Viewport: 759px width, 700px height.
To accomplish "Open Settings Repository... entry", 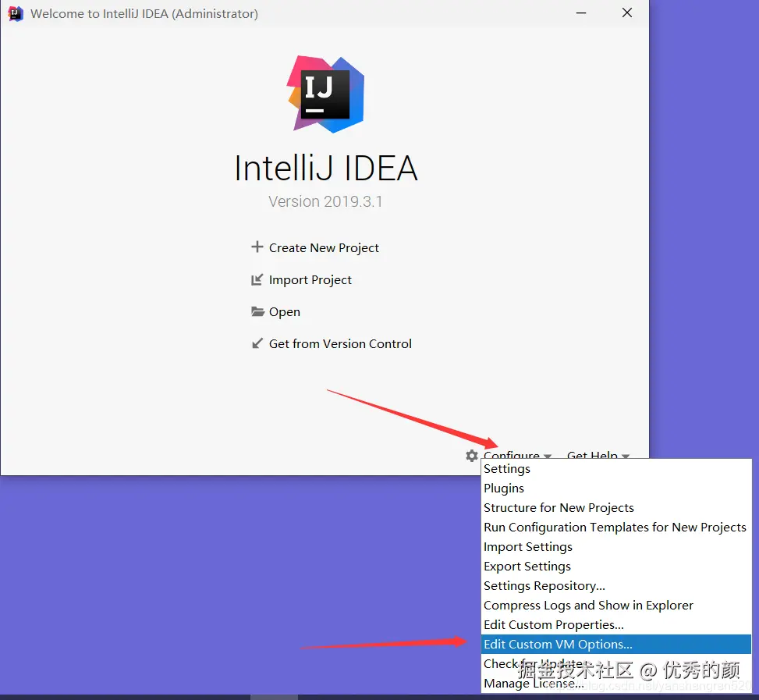I will tap(615, 586).
